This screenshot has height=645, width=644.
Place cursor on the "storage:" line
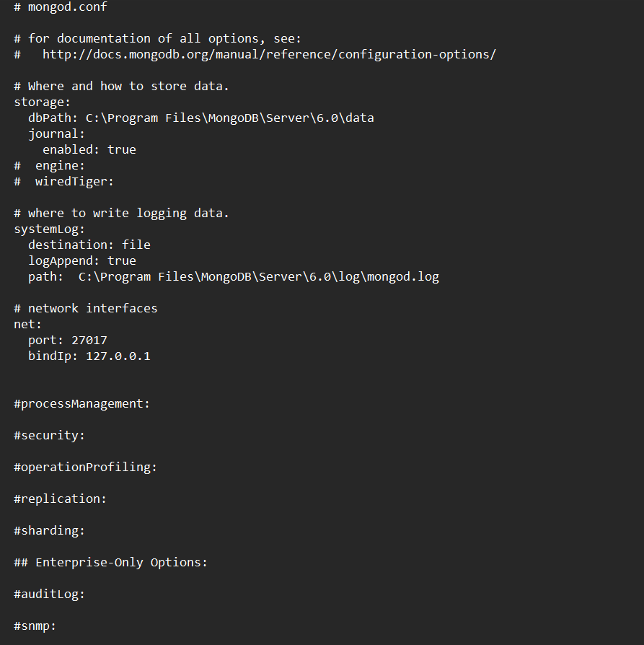point(43,102)
